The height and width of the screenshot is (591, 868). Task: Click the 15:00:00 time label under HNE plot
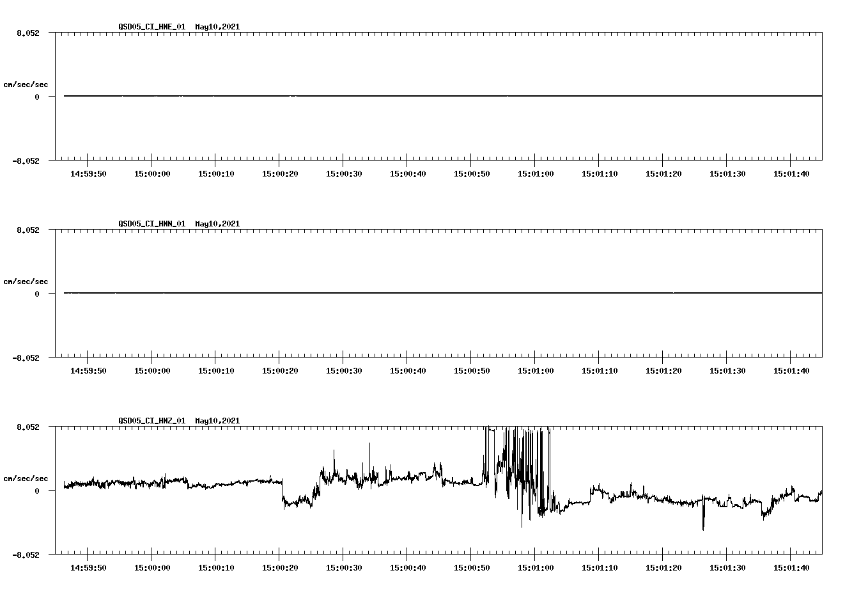click(152, 174)
